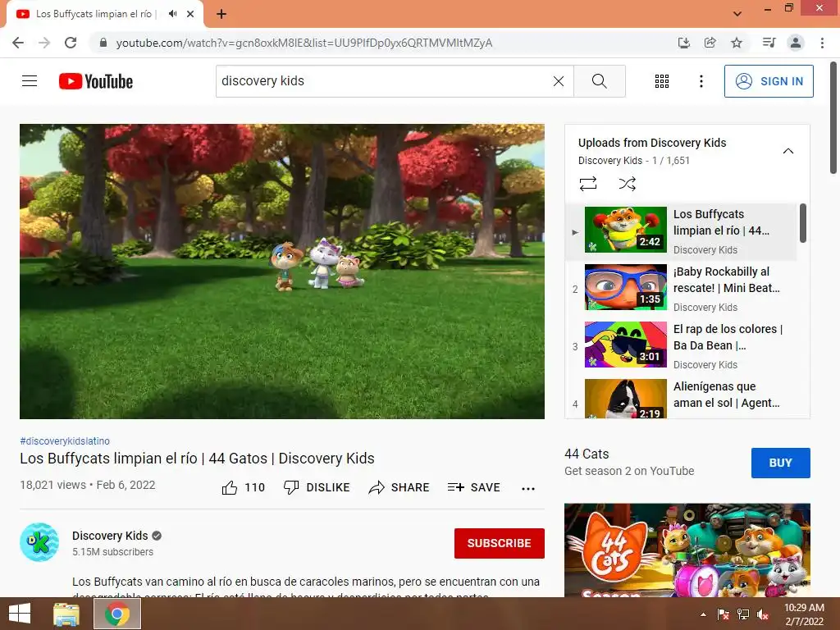Go to the YouTube home logo
The height and width of the screenshot is (630, 840).
tap(96, 81)
